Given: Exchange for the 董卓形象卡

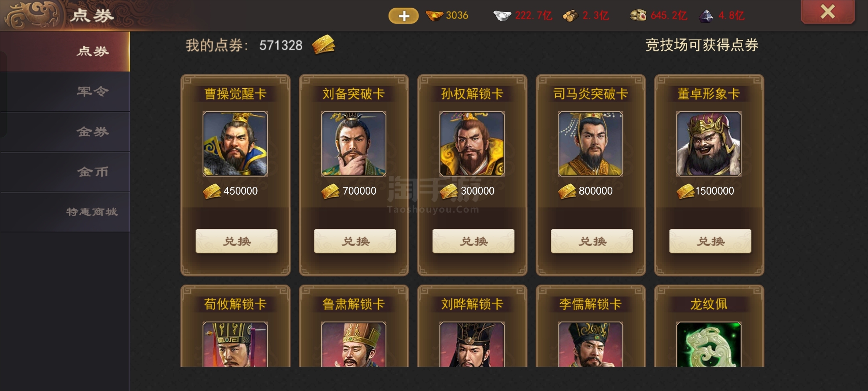Looking at the screenshot, I should [x=710, y=241].
